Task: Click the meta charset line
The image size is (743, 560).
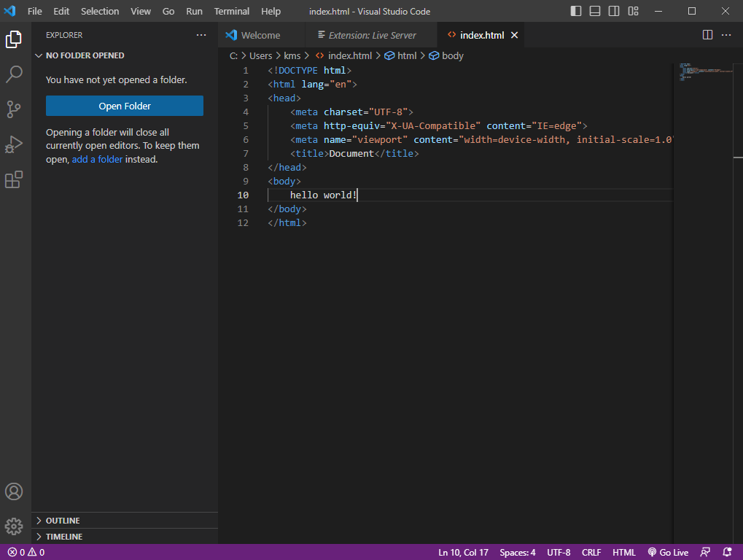Action: (351, 112)
